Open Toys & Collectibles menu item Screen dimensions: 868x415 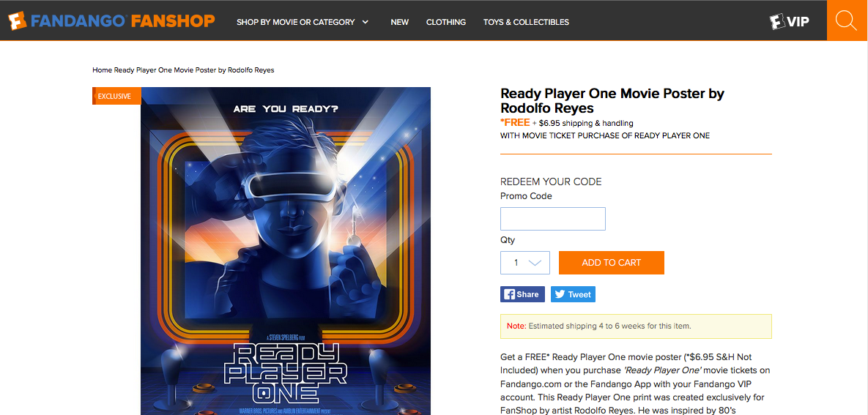(526, 22)
